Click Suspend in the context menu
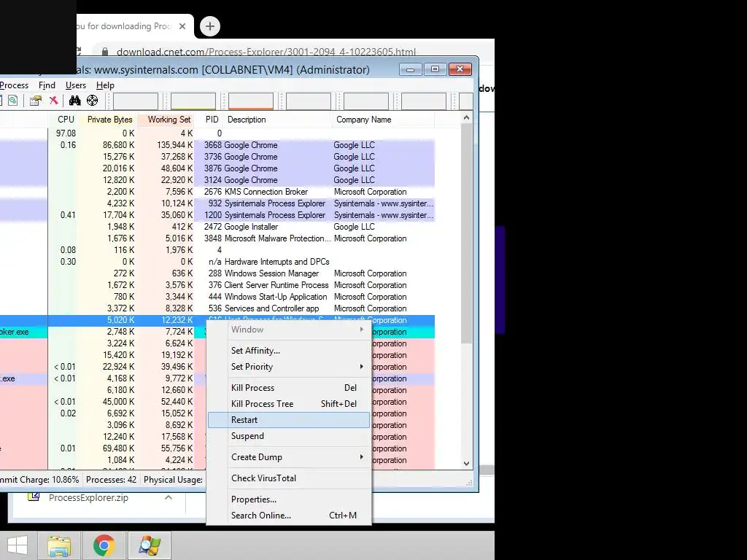The width and height of the screenshot is (747, 560). pyautogui.click(x=289, y=436)
